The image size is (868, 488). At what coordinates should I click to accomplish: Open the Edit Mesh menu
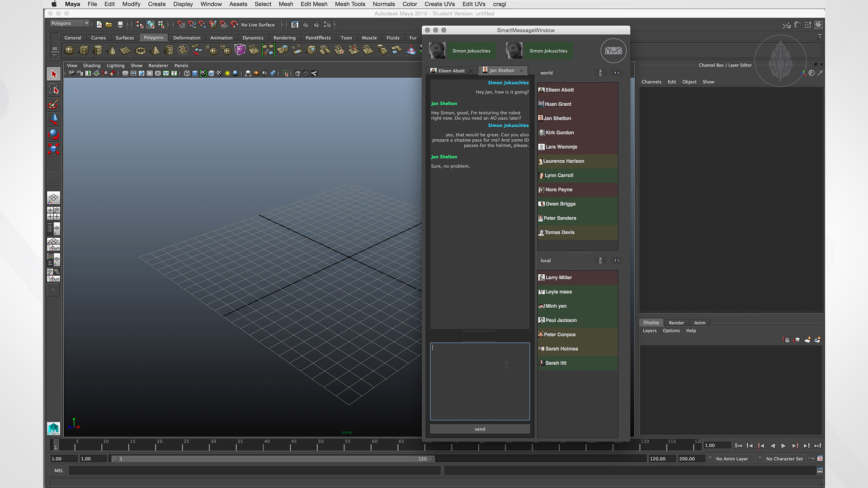pos(314,4)
